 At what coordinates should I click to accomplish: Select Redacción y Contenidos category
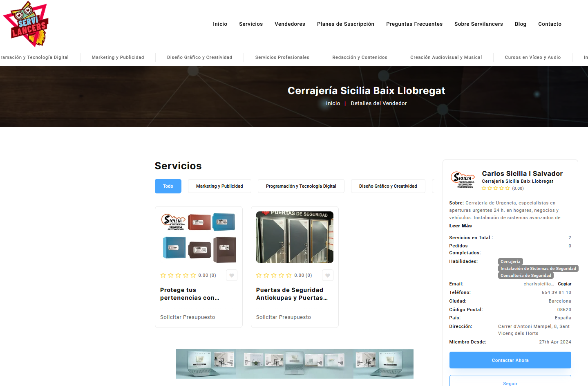pyautogui.click(x=360, y=57)
